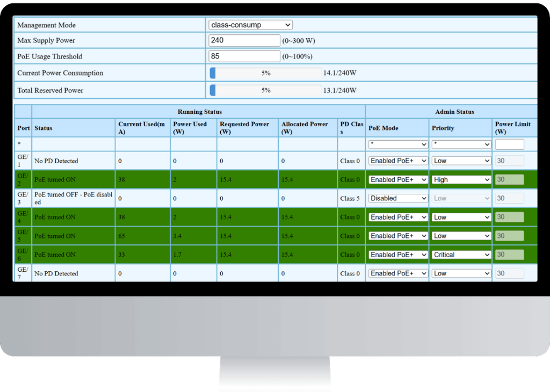Viewport: 550px width, 392px height.
Task: Open PoE Mode dropdown for port GE/7
Action: 398,273
